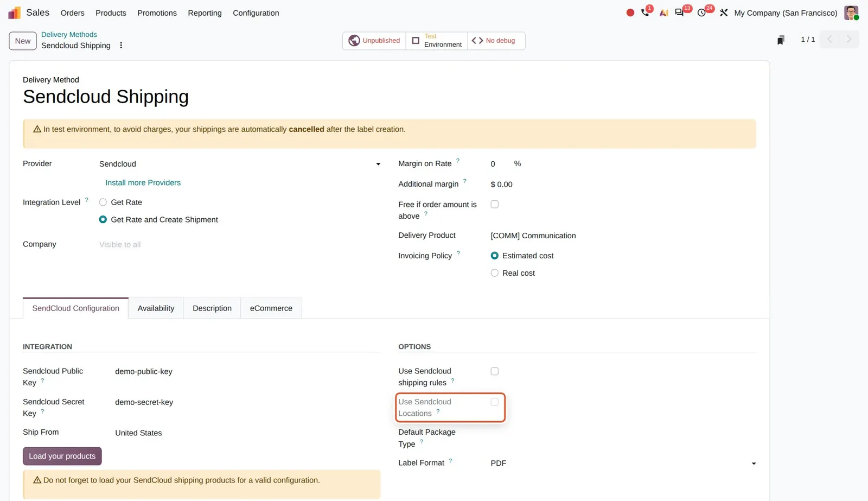Viewport: 868px width, 501px height.
Task: Open the Company field dropdown
Action: click(240, 245)
